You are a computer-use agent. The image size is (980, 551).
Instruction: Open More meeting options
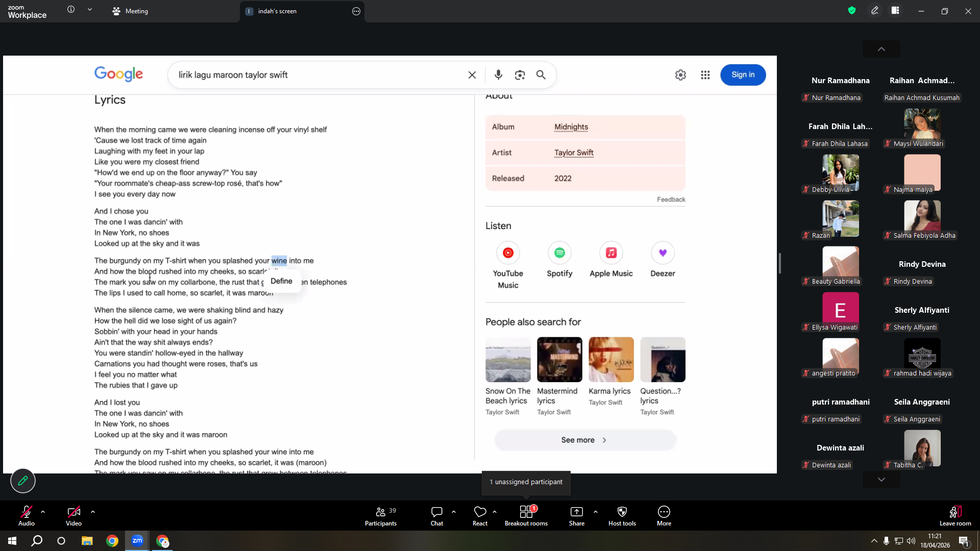pos(664,516)
